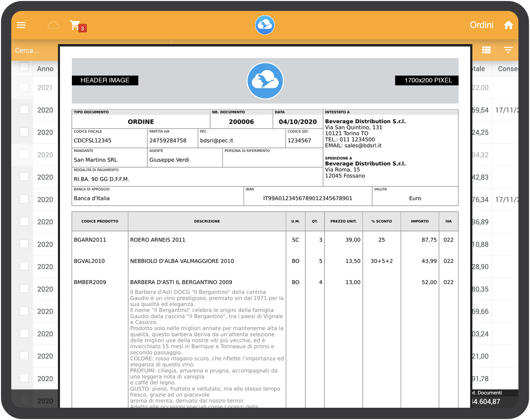Select the checkbox for the 2021 row
This screenshot has width=530, height=420.
[24, 87]
